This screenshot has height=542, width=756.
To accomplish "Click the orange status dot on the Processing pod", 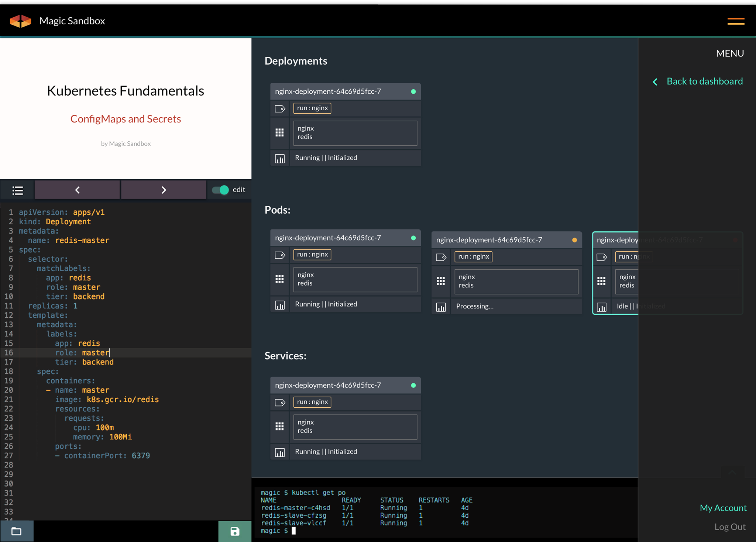I will click(x=574, y=240).
